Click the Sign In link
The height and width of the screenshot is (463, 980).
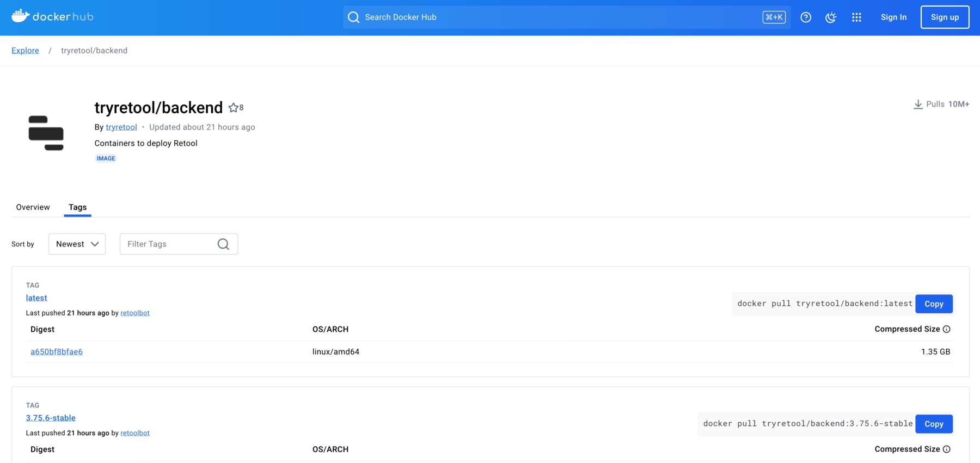pyautogui.click(x=893, y=17)
